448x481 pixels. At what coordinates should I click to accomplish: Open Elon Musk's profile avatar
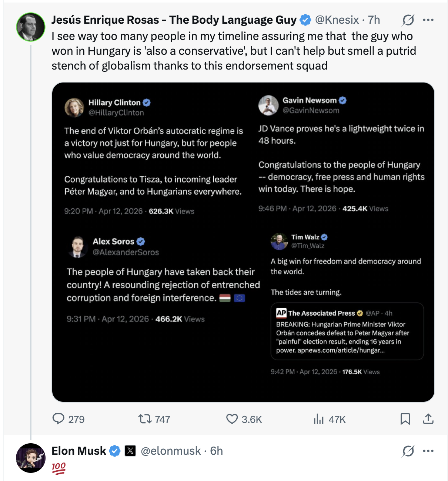(x=31, y=458)
